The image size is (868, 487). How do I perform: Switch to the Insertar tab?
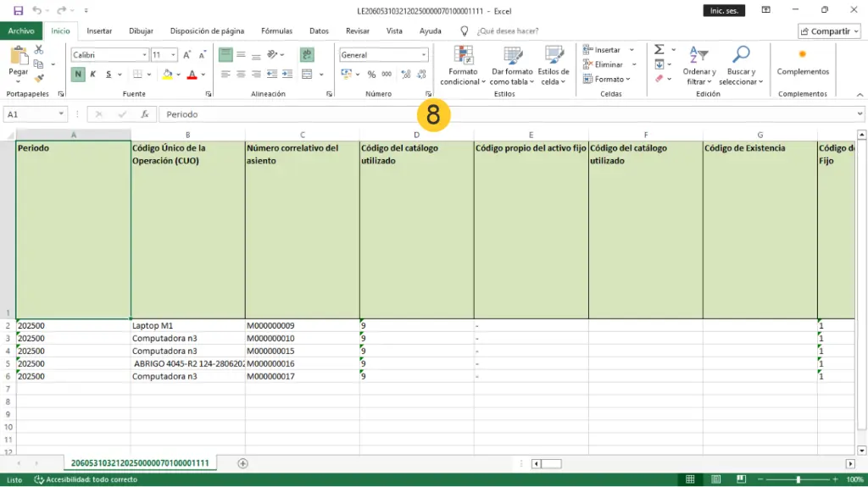99,31
